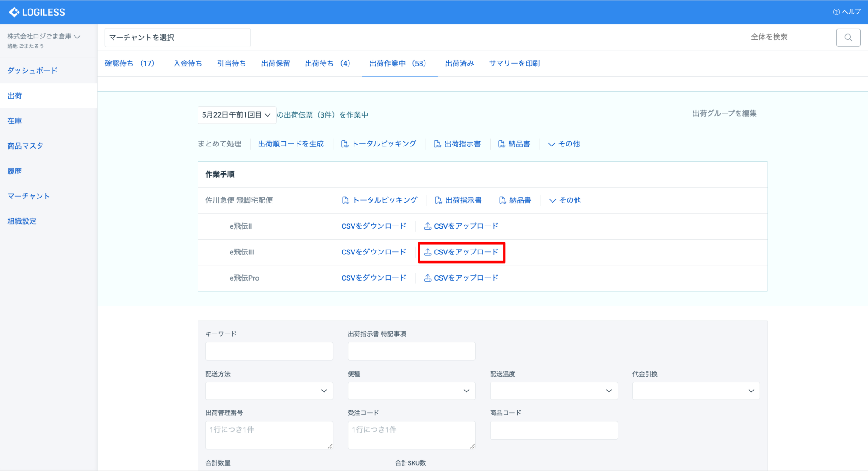Open the 株式会社ロジごま倉庫 organization switcher
868x471 pixels.
43,37
